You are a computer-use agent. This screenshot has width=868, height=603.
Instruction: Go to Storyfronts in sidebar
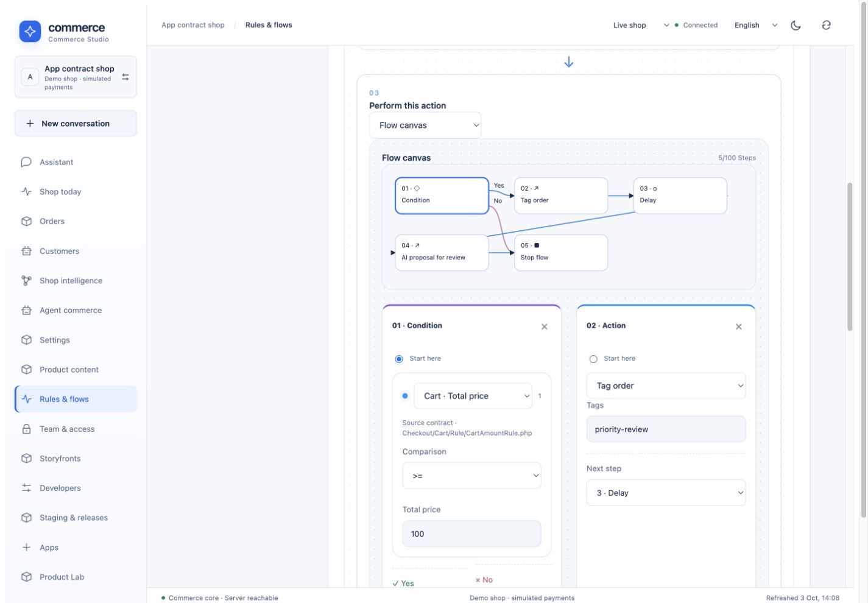[76, 458]
